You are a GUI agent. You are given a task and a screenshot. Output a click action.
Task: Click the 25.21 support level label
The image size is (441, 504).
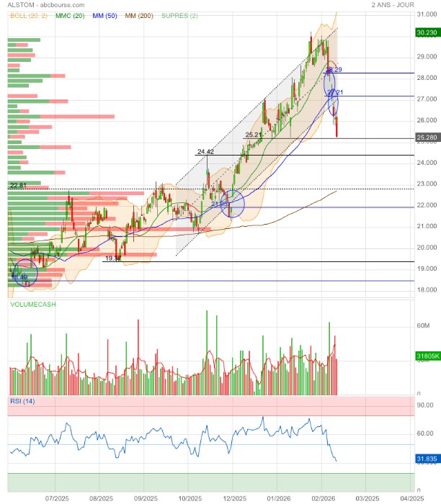click(x=254, y=135)
